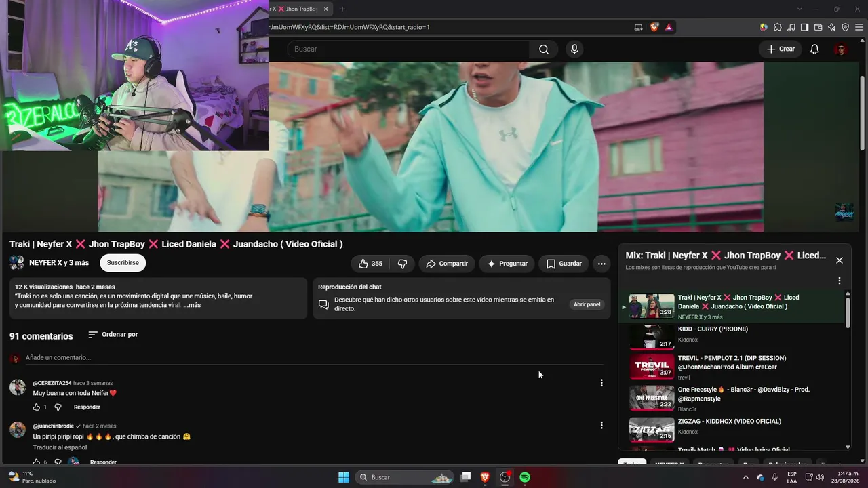Click the 91 comentarios heading

pyautogui.click(x=41, y=336)
